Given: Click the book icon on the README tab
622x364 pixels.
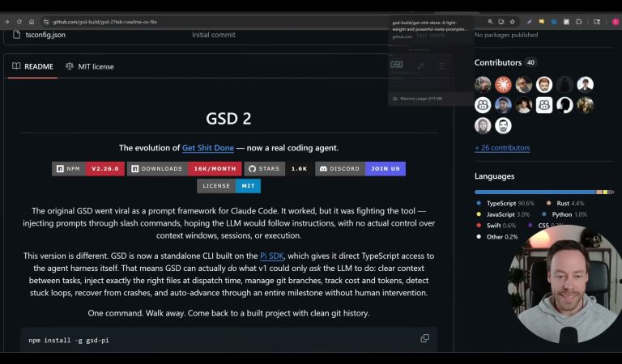Looking at the screenshot, I should [16, 66].
